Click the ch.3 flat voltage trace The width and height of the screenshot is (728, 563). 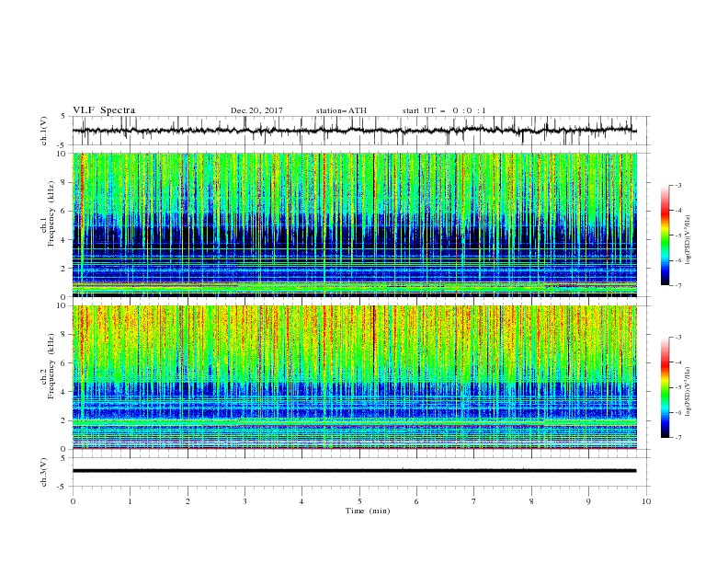tap(354, 471)
